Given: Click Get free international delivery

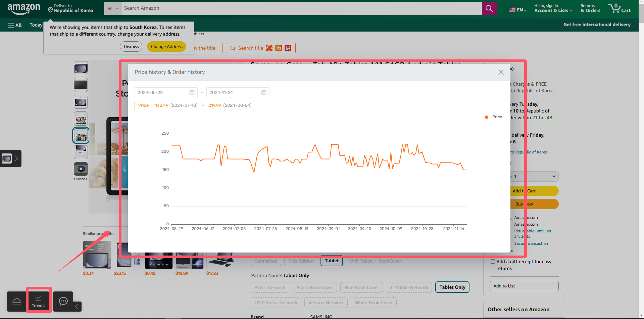Looking at the screenshot, I should 597,25.
